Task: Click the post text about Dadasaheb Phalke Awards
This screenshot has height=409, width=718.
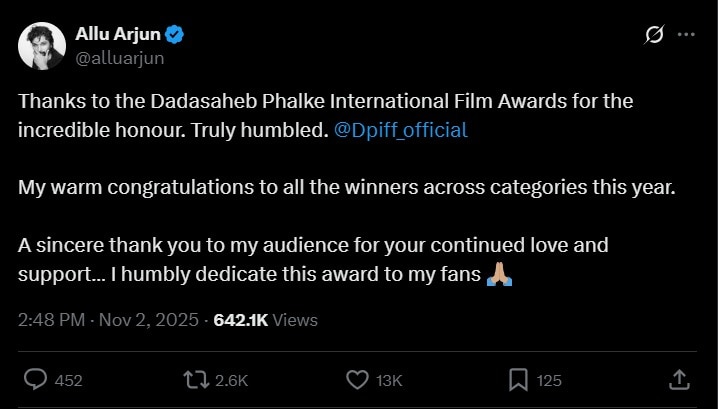Action: click(325, 102)
